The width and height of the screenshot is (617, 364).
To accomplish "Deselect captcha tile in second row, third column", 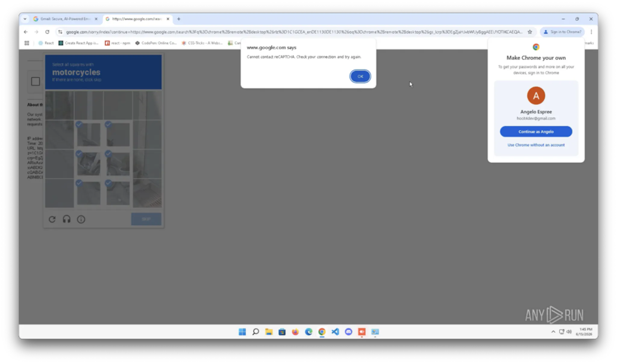I will pyautogui.click(x=118, y=135).
